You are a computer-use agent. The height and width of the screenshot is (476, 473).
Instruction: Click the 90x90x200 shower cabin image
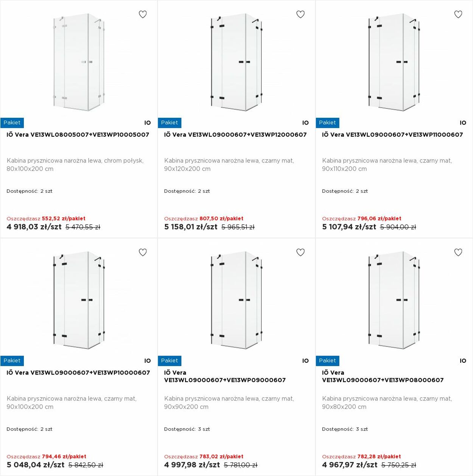click(236, 300)
